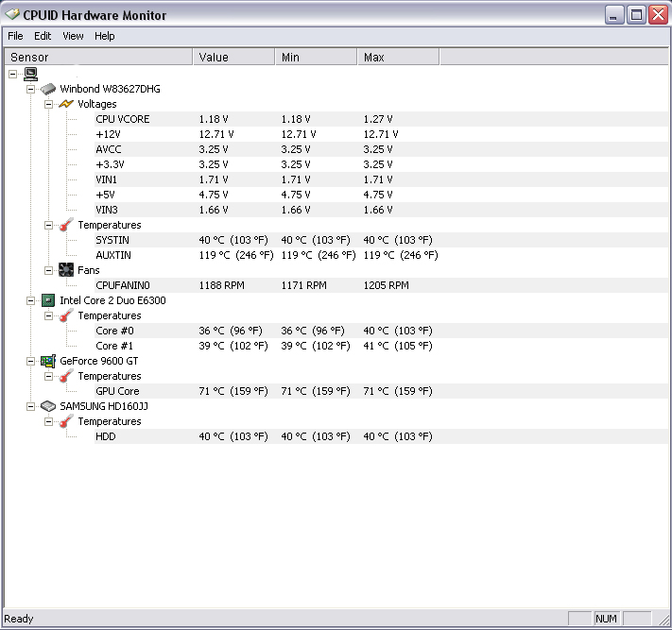The width and height of the screenshot is (672, 630).
Task: Collapse the SAMSUNG HD160JJ node
Action: (x=31, y=406)
